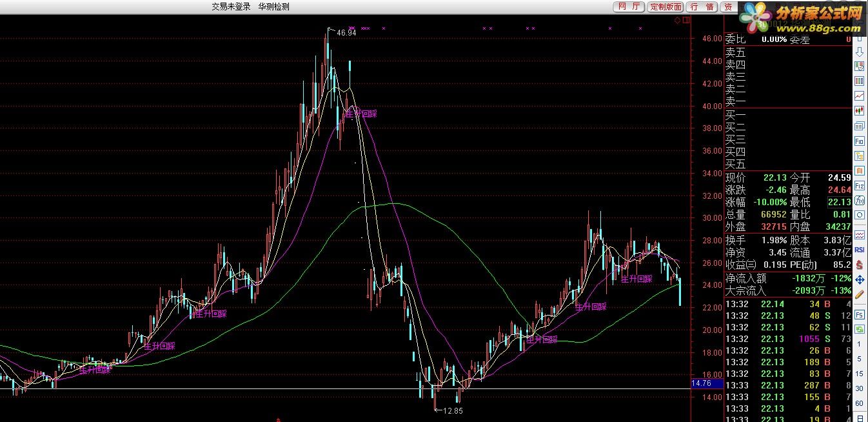Screen dimensions: 868x422
Task: Click the 大宗流入 -2093万 row
Action: tap(788, 291)
